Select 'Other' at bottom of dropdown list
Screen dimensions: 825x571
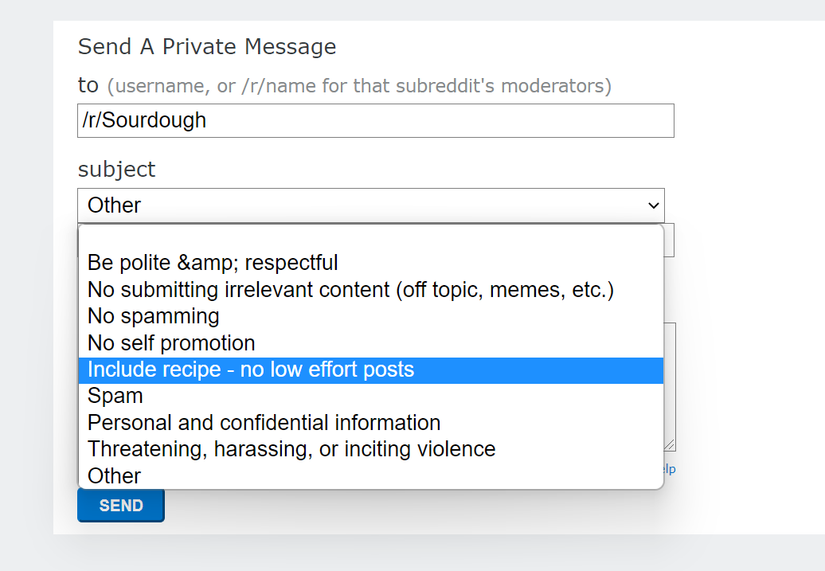[114, 476]
